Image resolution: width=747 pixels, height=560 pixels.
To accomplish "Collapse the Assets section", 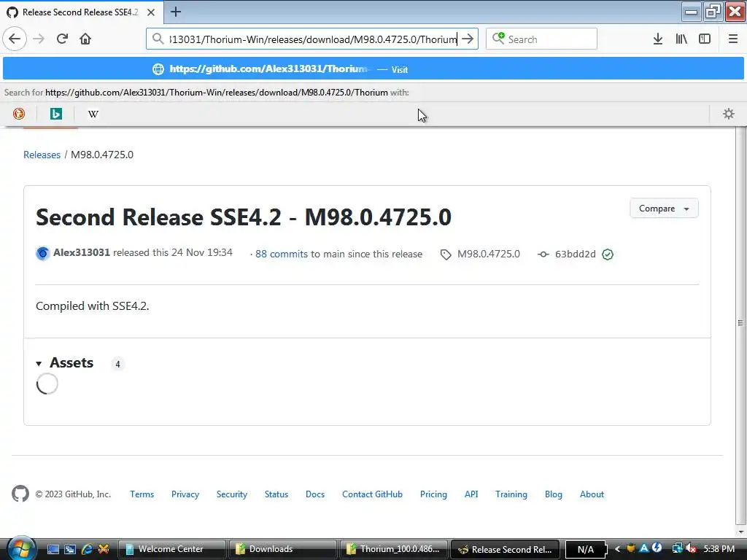I will 65,363.
